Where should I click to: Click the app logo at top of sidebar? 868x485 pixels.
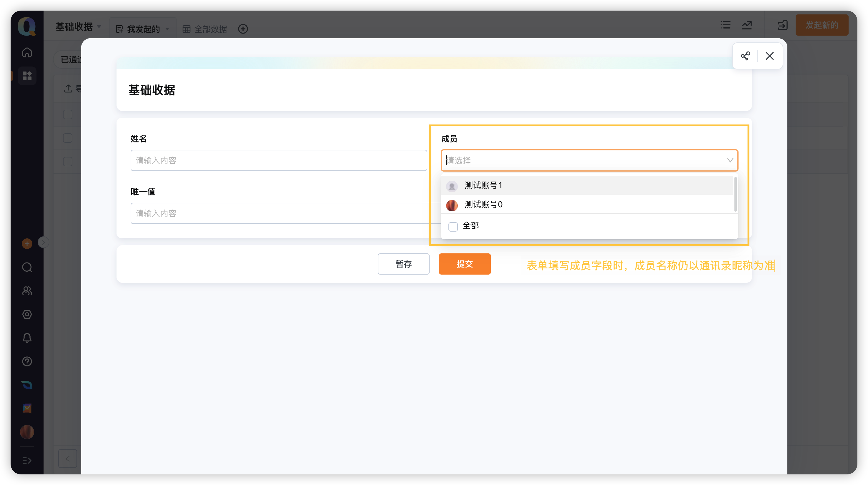coord(27,26)
